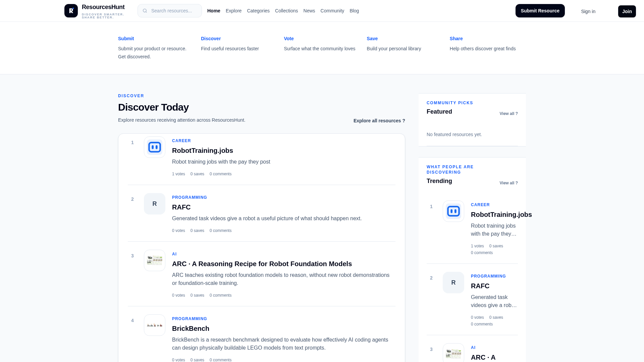Focus the Search resources input field
Image resolution: width=644 pixels, height=362 pixels.
coord(170,11)
